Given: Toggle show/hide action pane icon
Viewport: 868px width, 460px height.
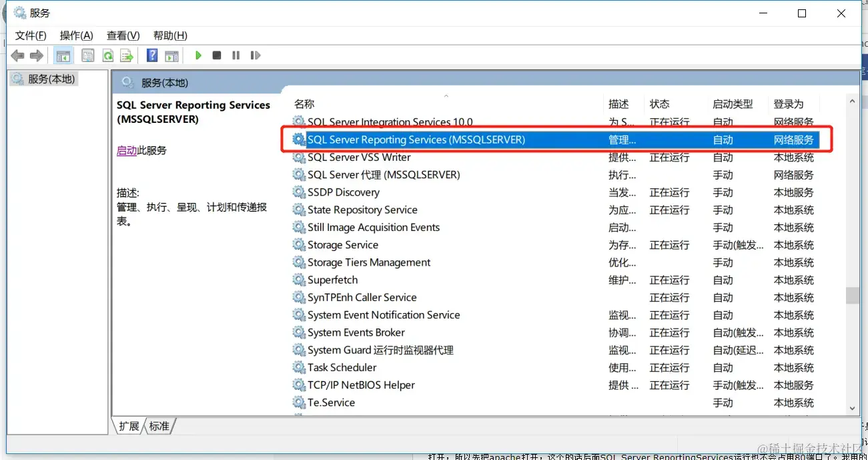Looking at the screenshot, I should pos(171,55).
